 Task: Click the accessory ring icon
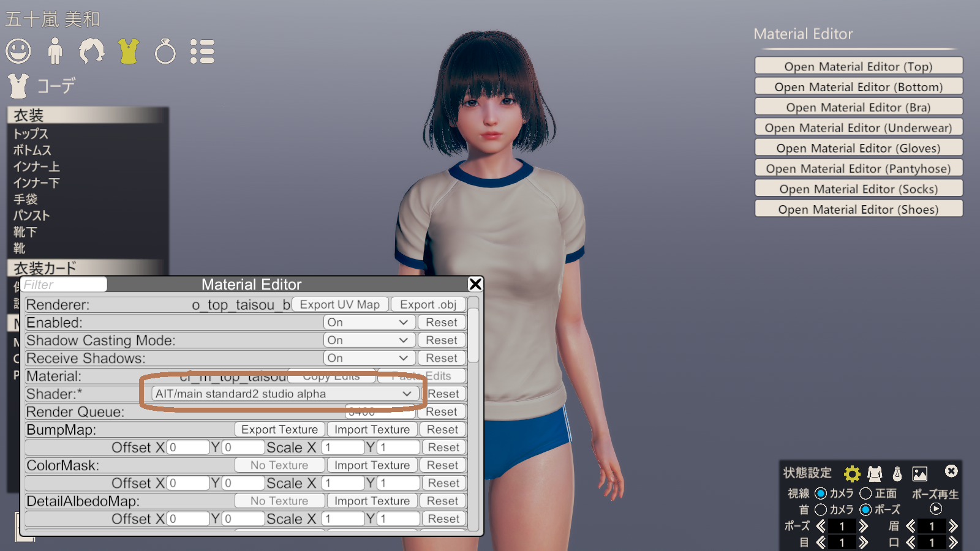(165, 51)
